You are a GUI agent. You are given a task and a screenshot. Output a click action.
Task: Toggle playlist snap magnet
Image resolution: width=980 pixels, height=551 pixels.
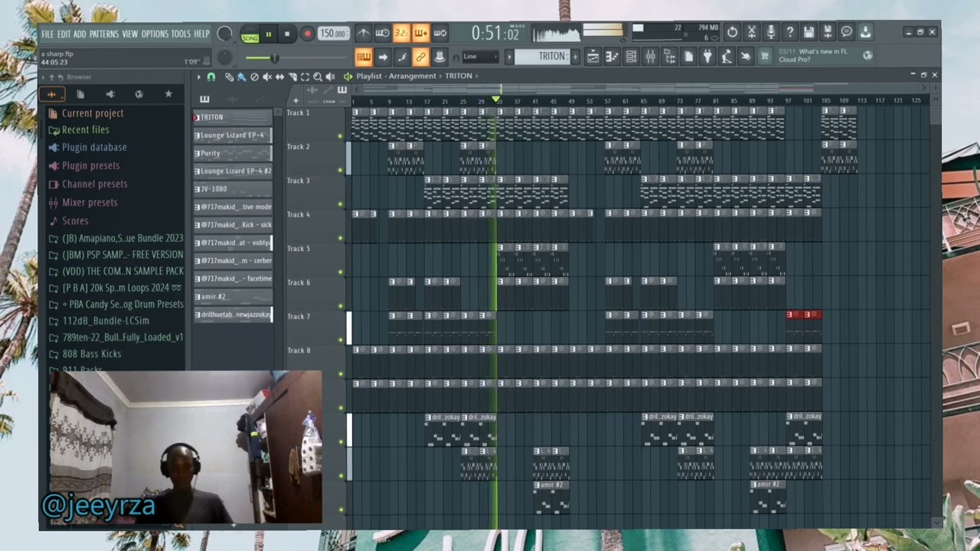pos(211,77)
